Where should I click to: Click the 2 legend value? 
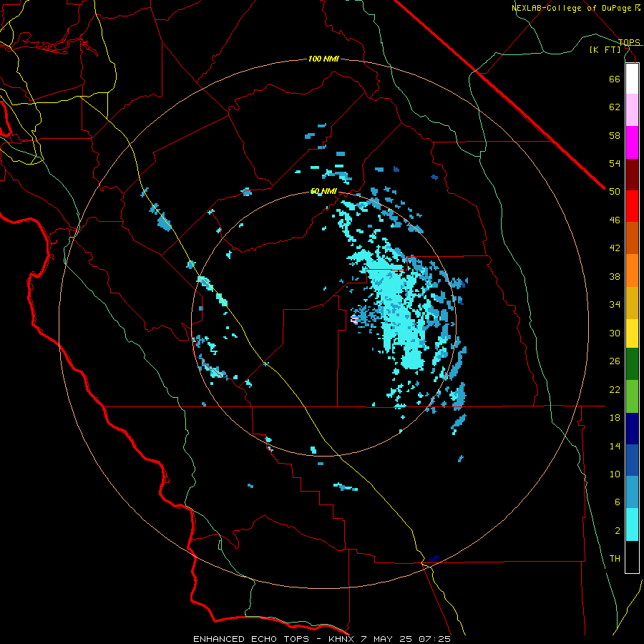618,531
